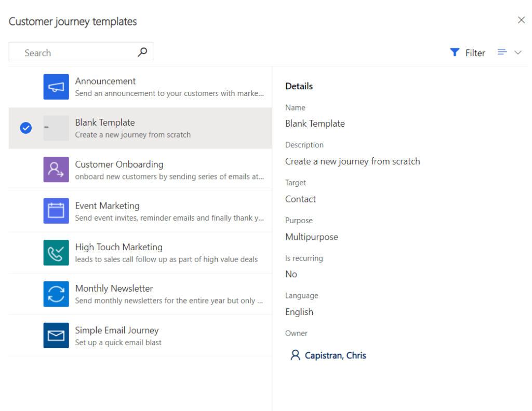Select the Event Marketing template title

107,205
